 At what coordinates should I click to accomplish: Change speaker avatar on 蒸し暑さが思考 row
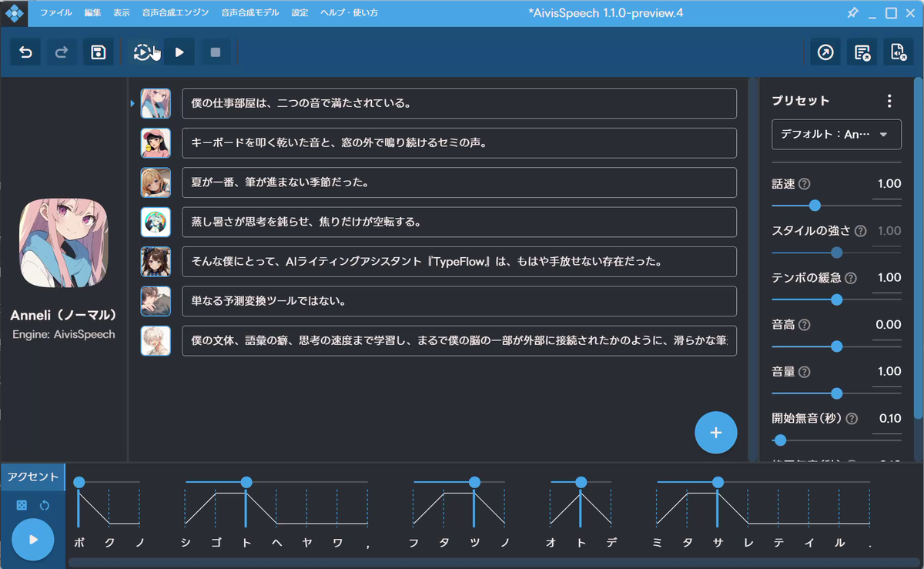coord(156,222)
